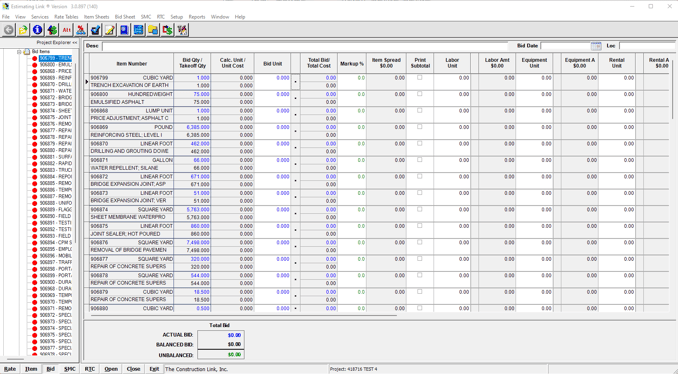Click the red dot beside tree item 906874
Screen dimensions: 678x374
coord(35,111)
